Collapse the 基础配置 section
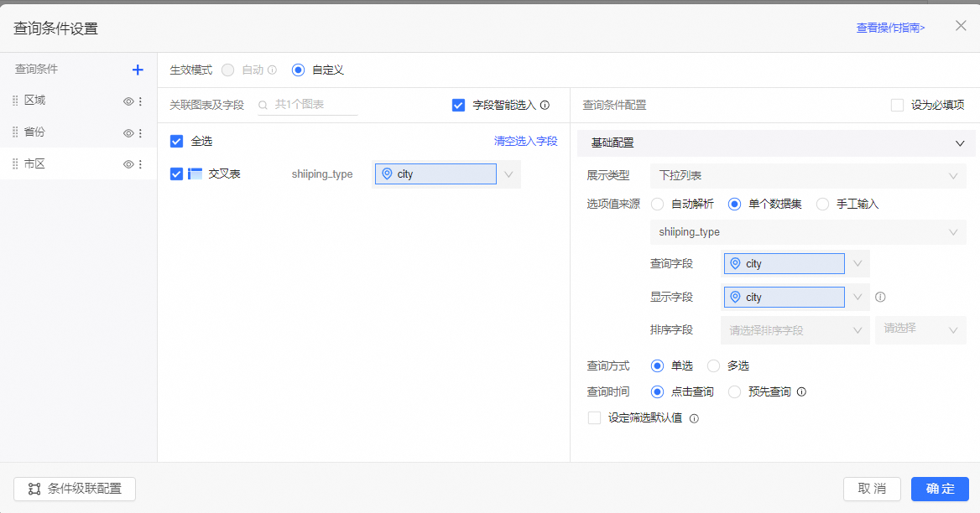Image resolution: width=980 pixels, height=513 pixels. point(960,143)
